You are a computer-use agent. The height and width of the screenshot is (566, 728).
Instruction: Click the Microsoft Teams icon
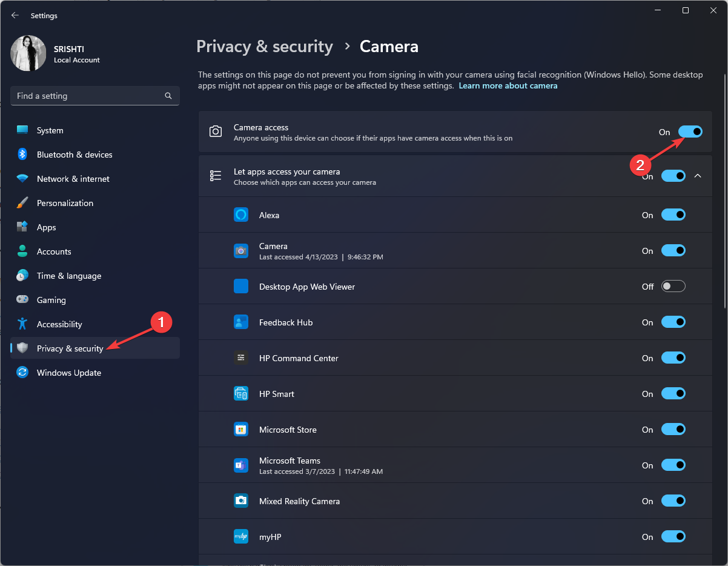click(241, 465)
